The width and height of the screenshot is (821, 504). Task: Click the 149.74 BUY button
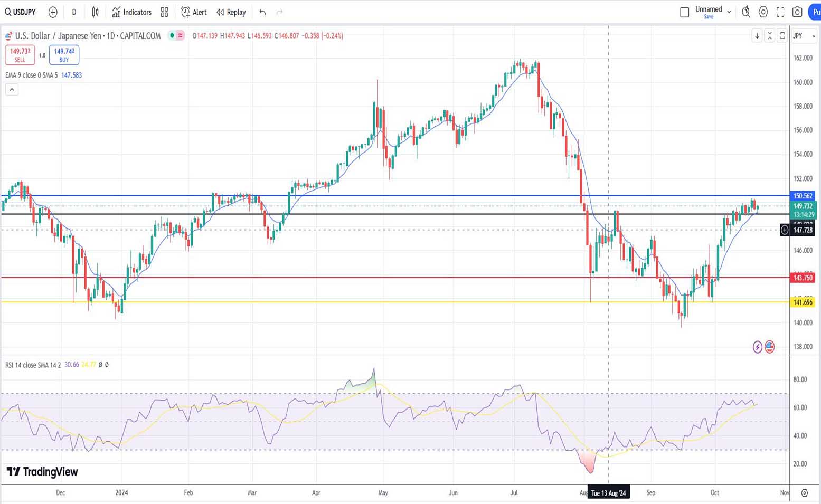pyautogui.click(x=64, y=55)
